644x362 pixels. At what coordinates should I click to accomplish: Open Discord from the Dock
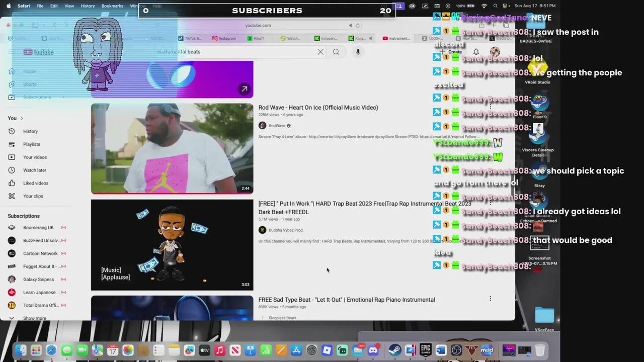coord(373,350)
